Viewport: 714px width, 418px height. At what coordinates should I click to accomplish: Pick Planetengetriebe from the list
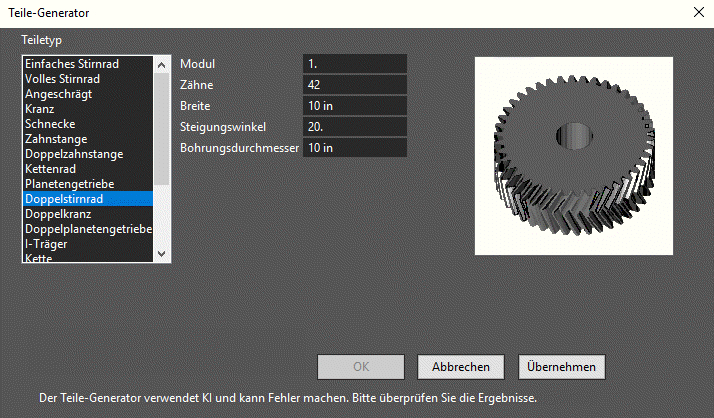[88, 184]
